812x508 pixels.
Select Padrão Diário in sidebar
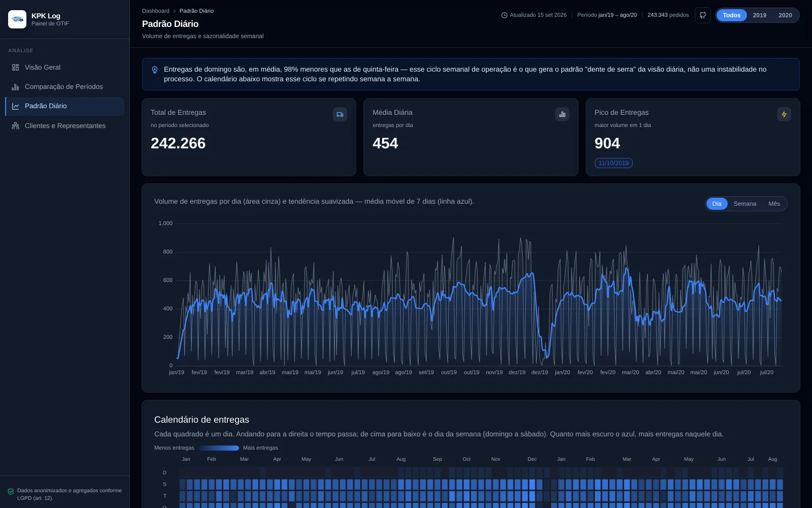64,106
